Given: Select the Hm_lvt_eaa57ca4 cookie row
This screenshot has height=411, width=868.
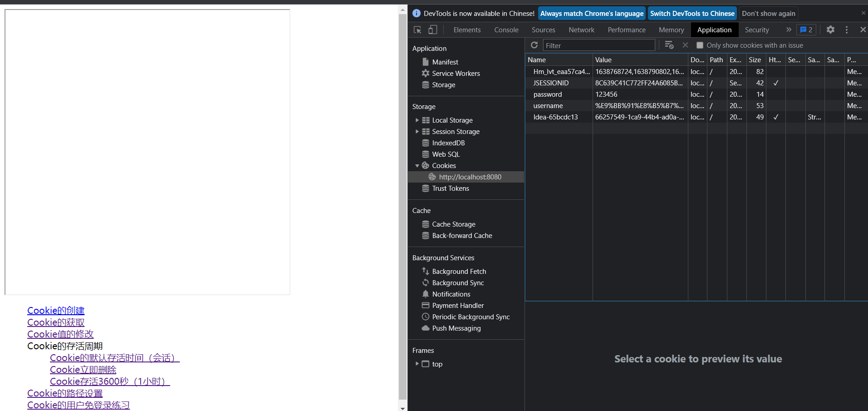Looking at the screenshot, I should [x=696, y=71].
